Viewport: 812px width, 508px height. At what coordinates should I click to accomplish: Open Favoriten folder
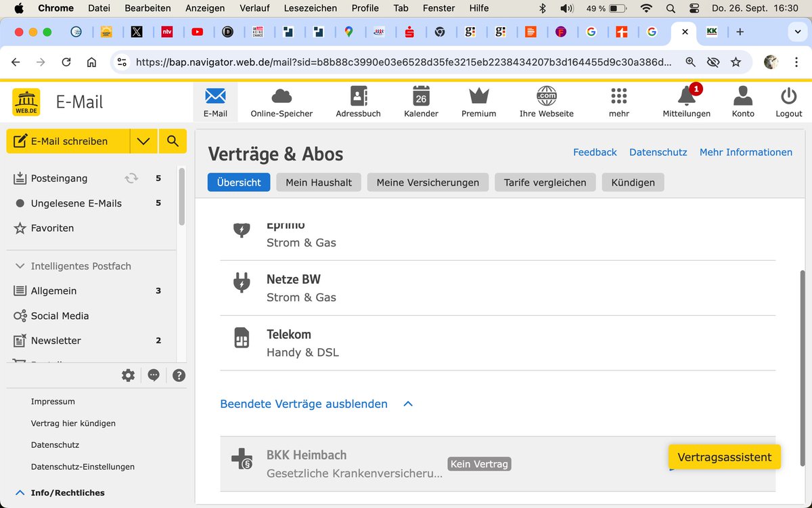(52, 228)
